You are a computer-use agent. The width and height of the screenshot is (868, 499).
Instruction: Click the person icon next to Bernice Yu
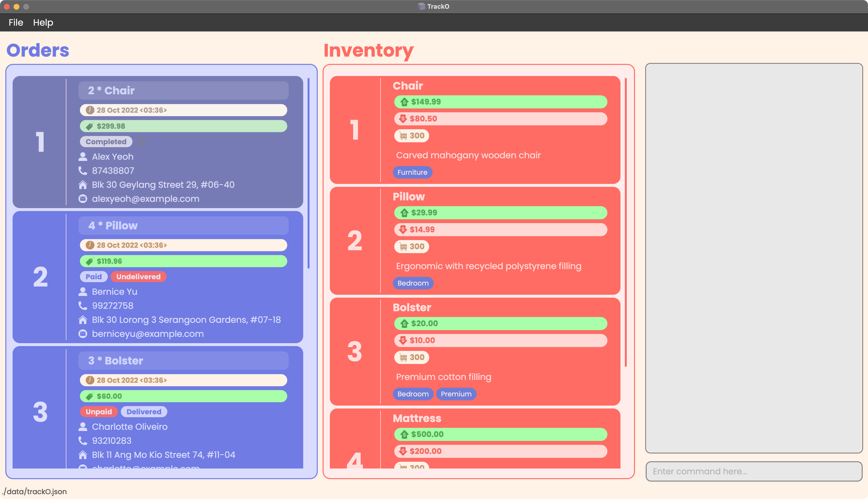pyautogui.click(x=83, y=292)
